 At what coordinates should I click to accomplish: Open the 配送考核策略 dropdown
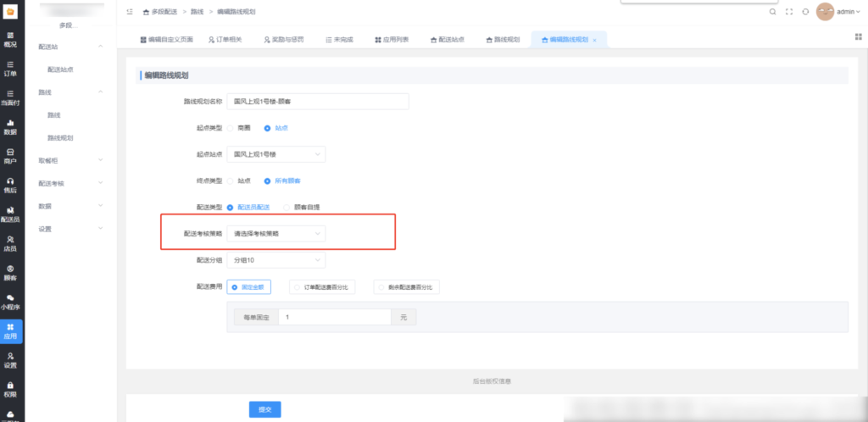click(x=276, y=234)
